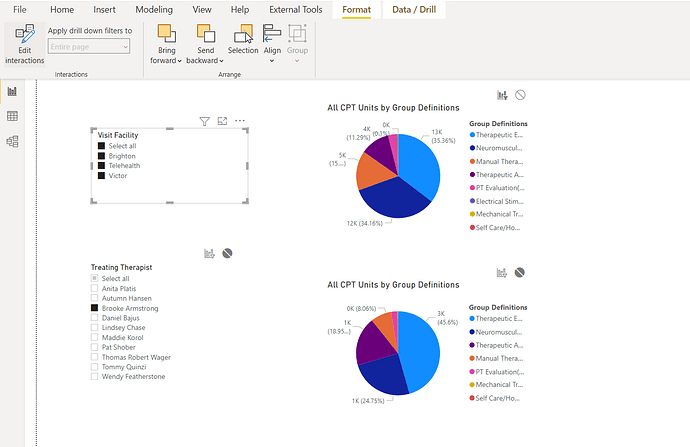Click dark blue 34.16% slice in top pie
Viewport: 690px width, 447px height.
coord(394,198)
